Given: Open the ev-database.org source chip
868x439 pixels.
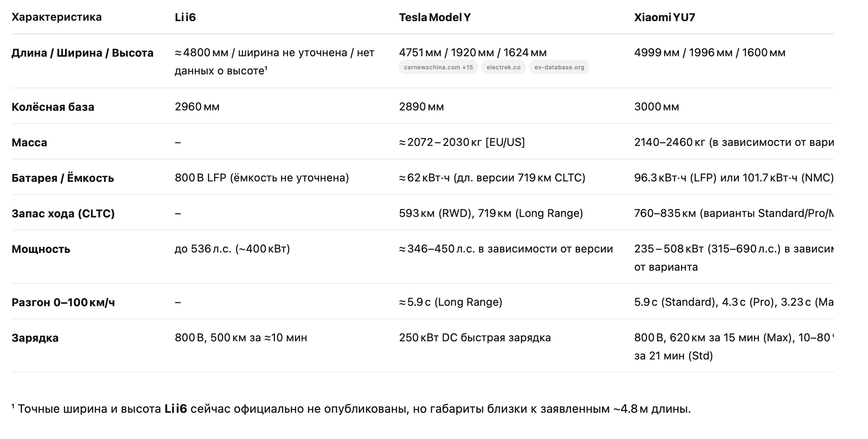Looking at the screenshot, I should 559,67.
